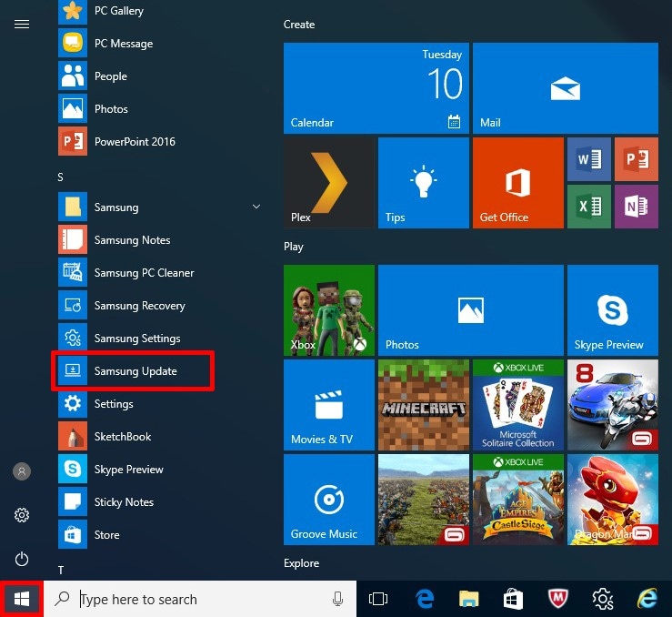The width and height of the screenshot is (672, 617).
Task: Open Task View on taskbar
Action: tap(378, 599)
